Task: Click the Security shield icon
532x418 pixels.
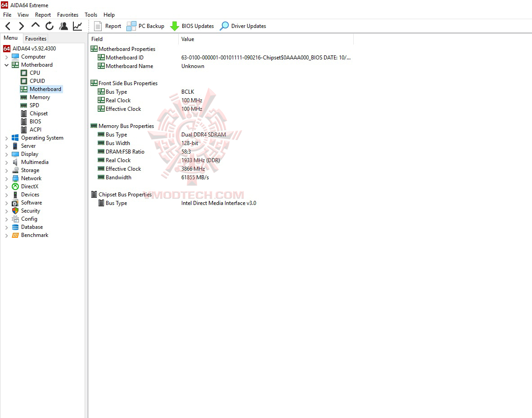Action: point(15,211)
